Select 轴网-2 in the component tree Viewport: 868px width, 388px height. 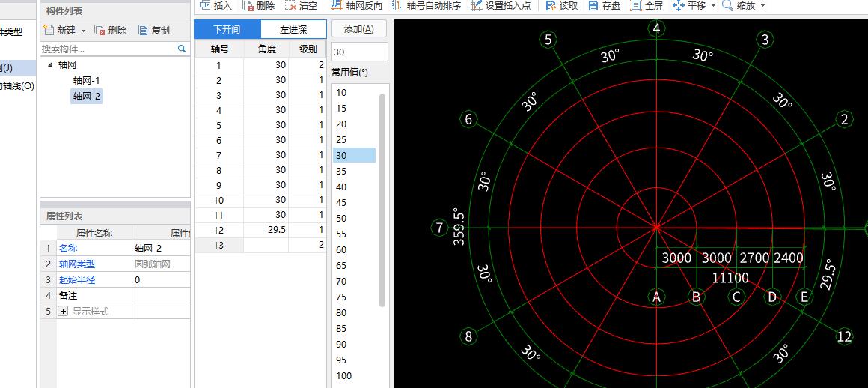click(x=86, y=97)
